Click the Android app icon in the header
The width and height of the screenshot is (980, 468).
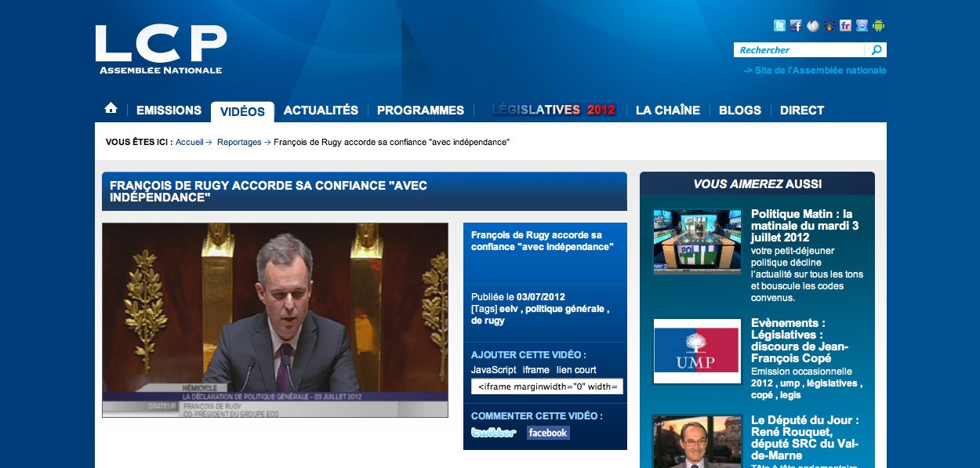(x=878, y=25)
